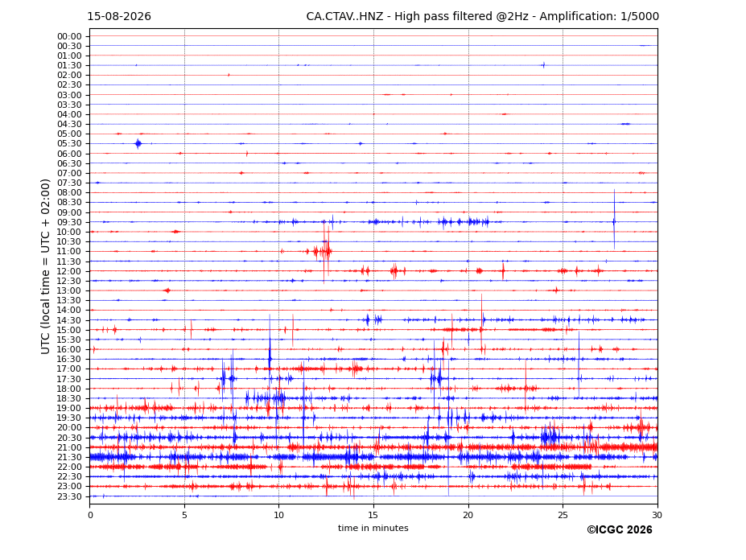Click the x-axis tick label 25
The width and height of the screenshot is (746, 560).
tap(563, 515)
